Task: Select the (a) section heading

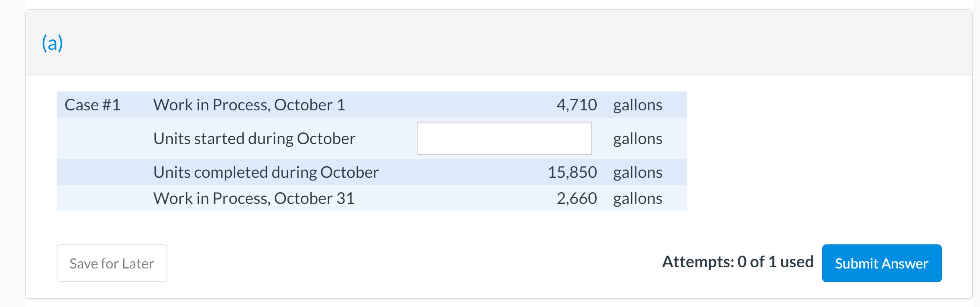Action: 52,42
